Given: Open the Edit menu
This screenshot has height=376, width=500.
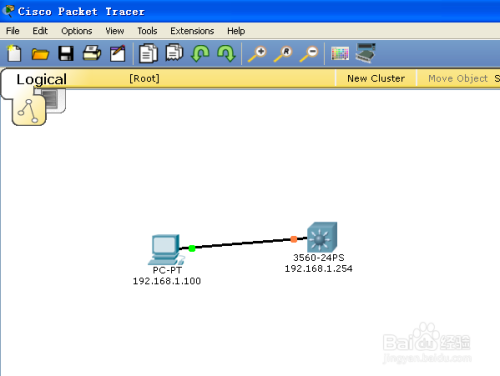Looking at the screenshot, I should click(40, 31).
